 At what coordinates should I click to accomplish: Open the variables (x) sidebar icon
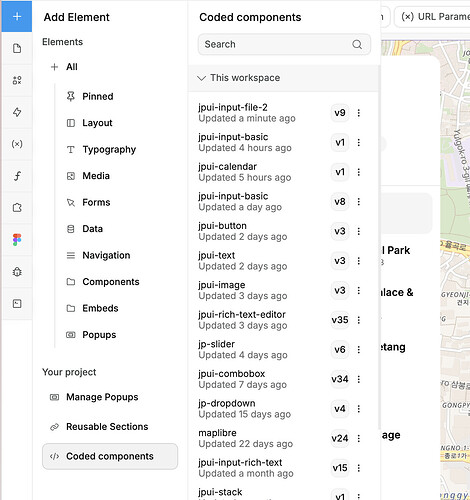click(17, 144)
